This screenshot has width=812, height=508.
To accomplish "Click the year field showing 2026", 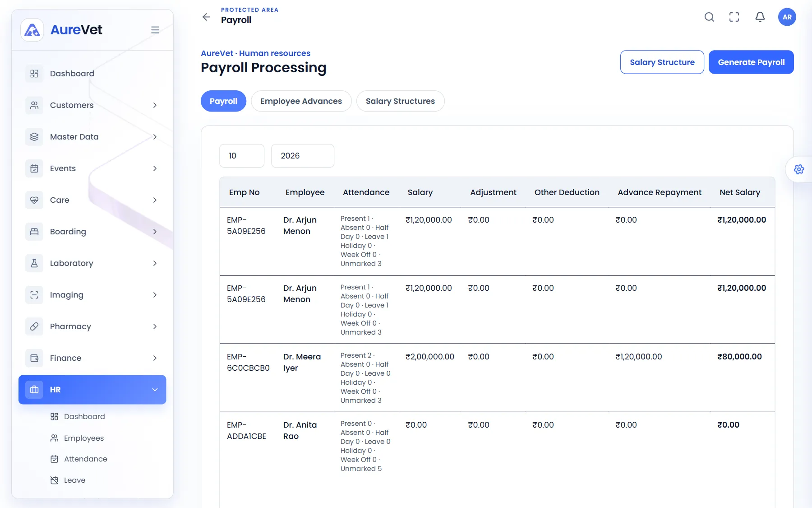I will coord(303,156).
